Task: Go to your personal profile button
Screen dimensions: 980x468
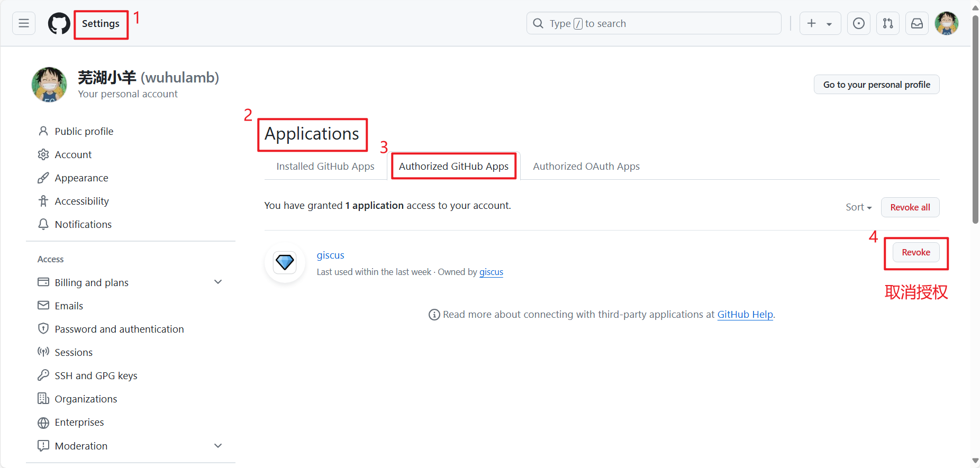Action: click(x=876, y=85)
